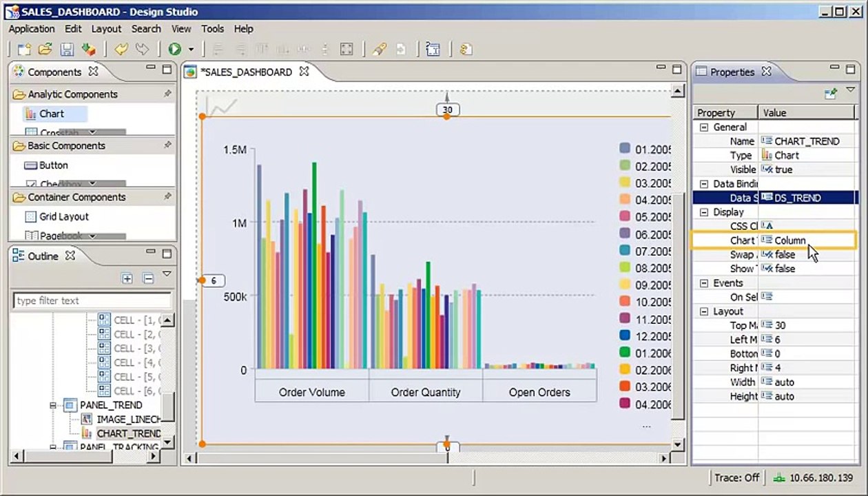This screenshot has height=496, width=868.
Task: Click the Column chart type value
Action: [789, 240]
